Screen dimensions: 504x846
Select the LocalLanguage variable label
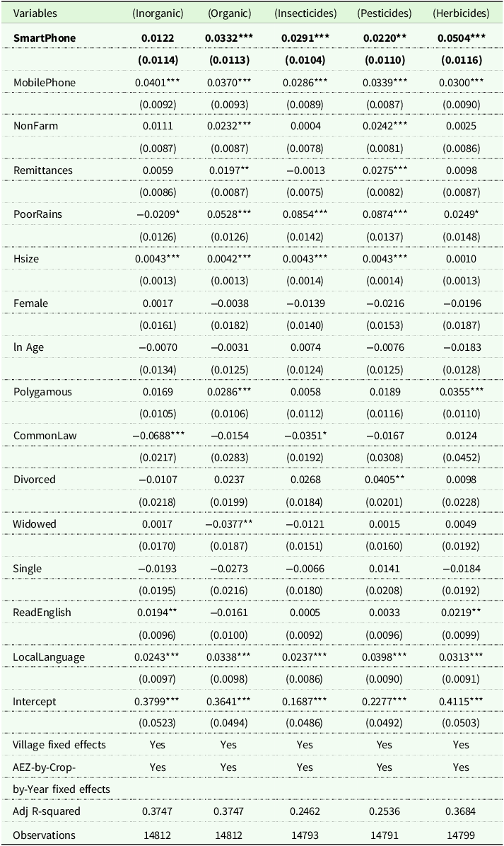pyautogui.click(x=49, y=657)
